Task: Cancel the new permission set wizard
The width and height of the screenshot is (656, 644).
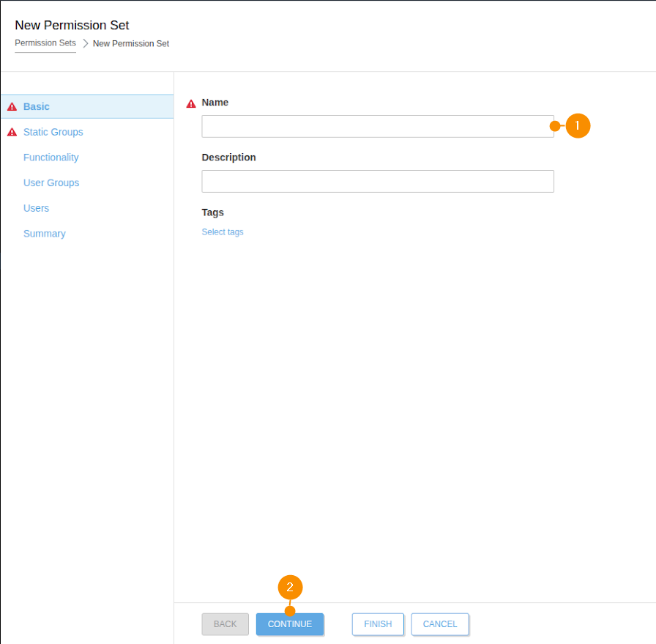Action: 440,624
